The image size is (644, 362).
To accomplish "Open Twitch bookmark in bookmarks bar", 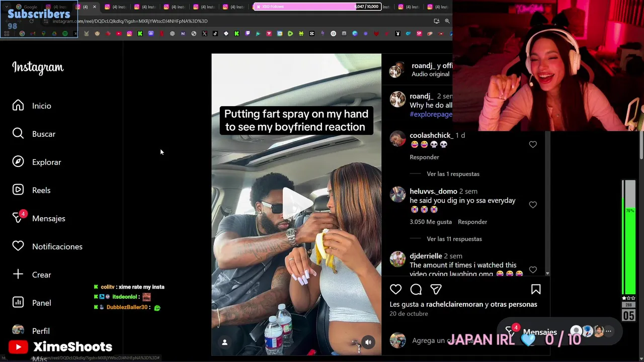I will (x=247, y=34).
